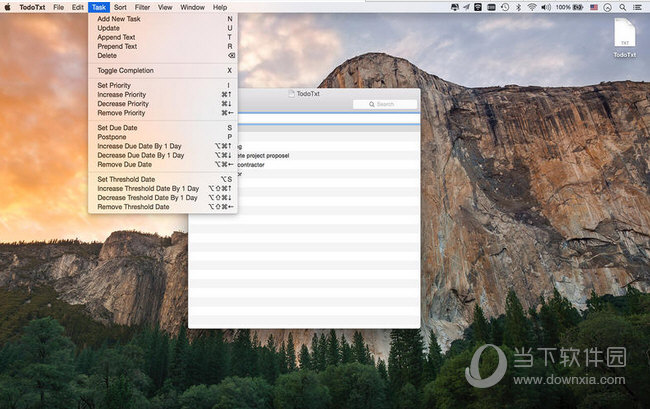Choose Set Due Date
Image resolution: width=650 pixels, height=409 pixels.
pyautogui.click(x=163, y=127)
